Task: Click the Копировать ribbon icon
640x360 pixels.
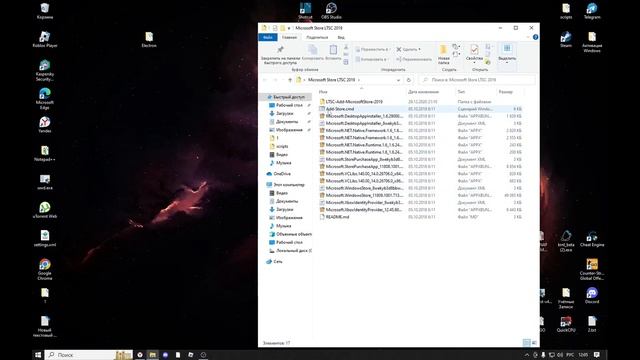Action: coord(313,50)
